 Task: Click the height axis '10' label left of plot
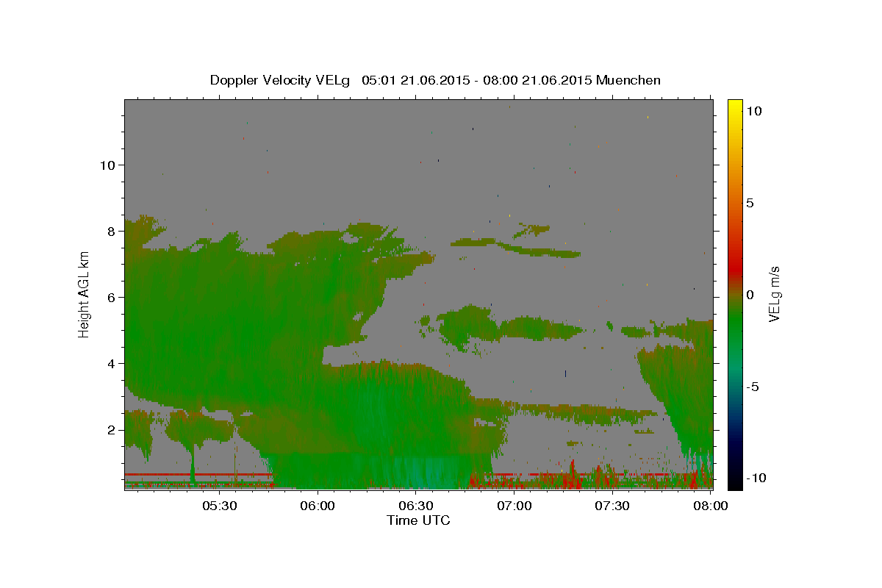click(109, 165)
